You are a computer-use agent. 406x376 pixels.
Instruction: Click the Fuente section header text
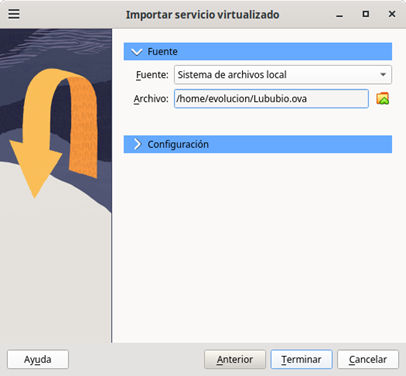tap(162, 52)
